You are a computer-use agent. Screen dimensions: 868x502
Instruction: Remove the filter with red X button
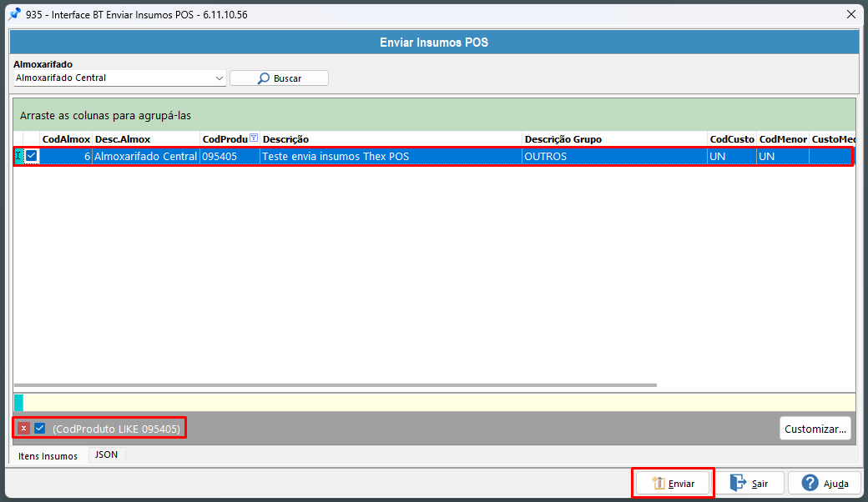(x=23, y=429)
